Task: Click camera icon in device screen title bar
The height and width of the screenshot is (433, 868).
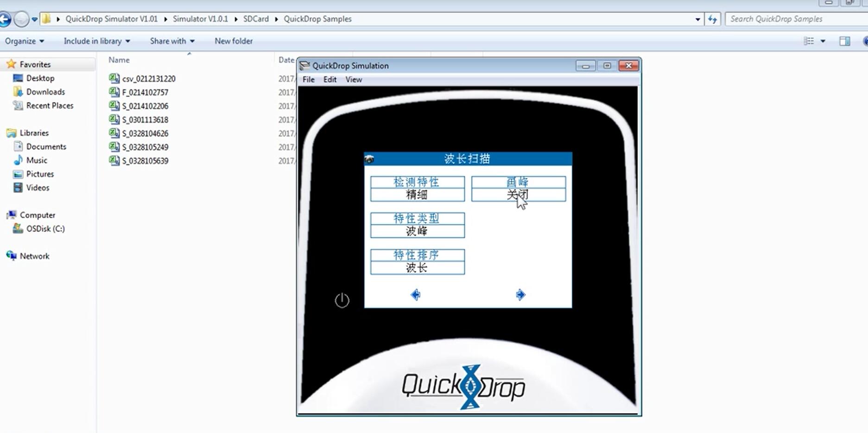Action: click(x=369, y=159)
